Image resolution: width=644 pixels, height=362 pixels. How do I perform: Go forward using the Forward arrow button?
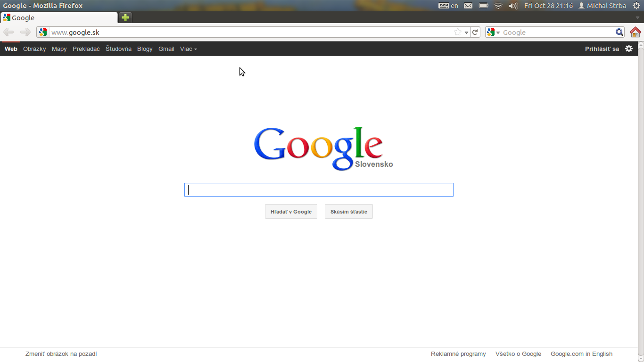tap(25, 32)
